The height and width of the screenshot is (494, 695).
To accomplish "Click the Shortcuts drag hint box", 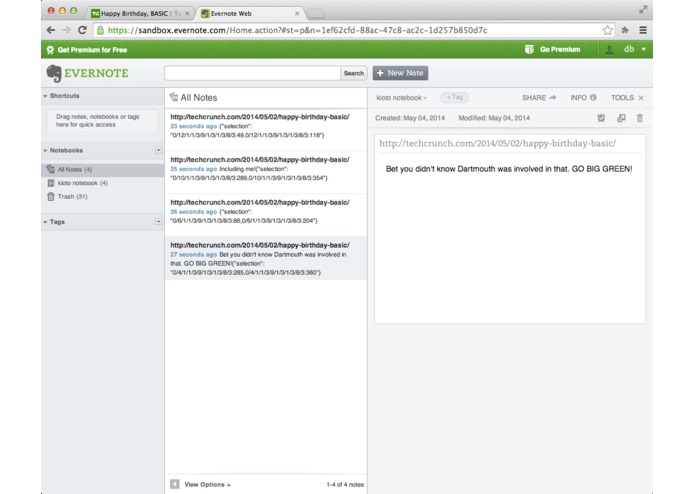I will 102,121.
